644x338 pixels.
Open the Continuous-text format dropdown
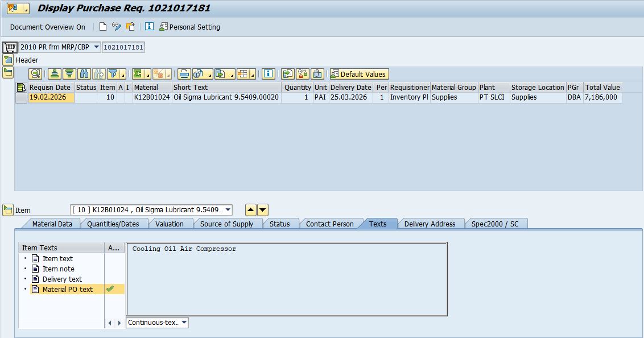tap(184, 323)
